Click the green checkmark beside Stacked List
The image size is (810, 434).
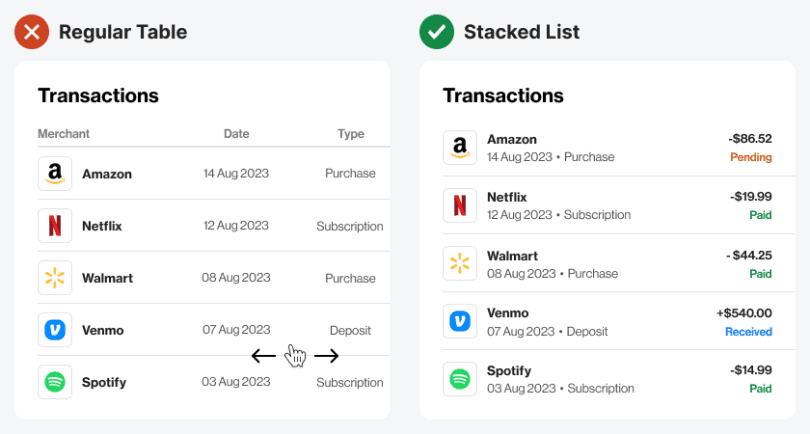[x=436, y=32]
